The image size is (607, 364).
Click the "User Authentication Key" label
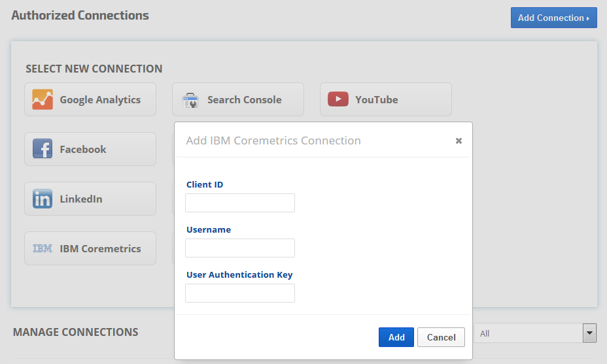[x=239, y=275]
